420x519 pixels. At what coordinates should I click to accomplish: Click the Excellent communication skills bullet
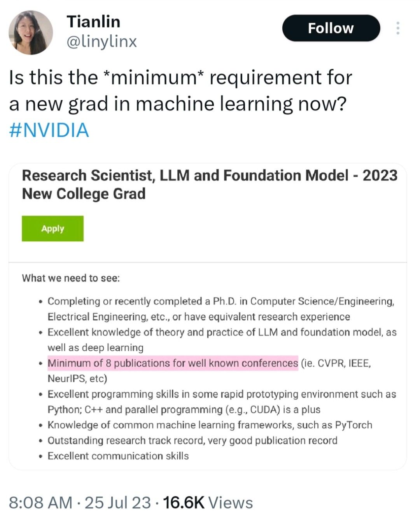[x=118, y=456]
